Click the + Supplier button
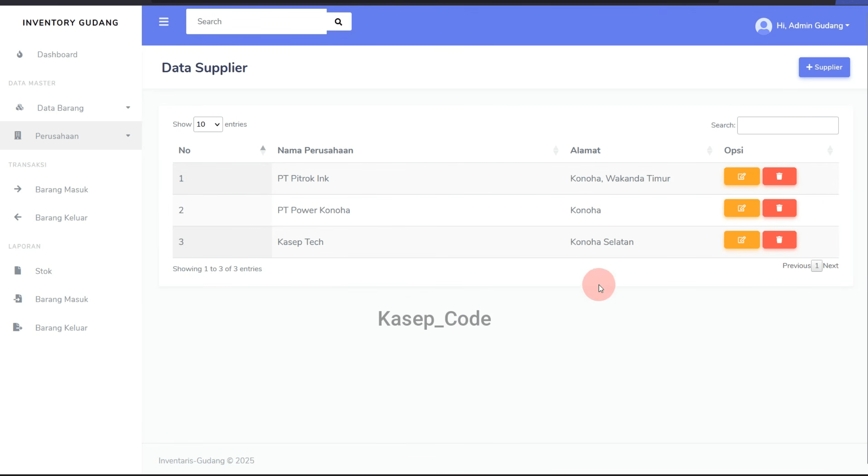 (x=824, y=67)
